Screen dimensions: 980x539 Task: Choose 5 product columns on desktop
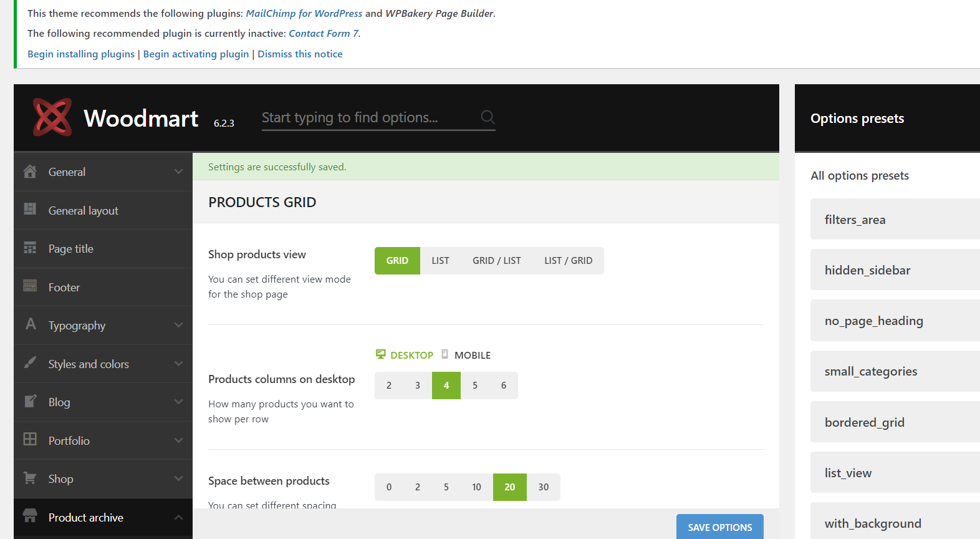click(x=475, y=386)
